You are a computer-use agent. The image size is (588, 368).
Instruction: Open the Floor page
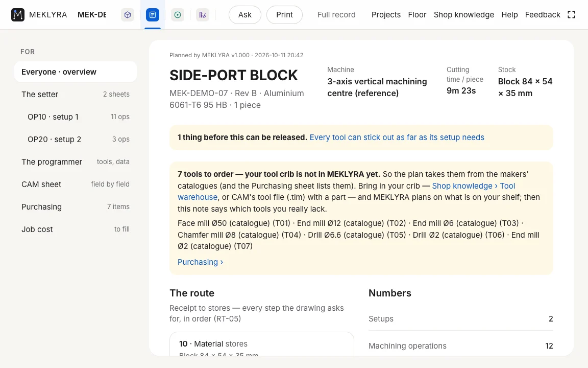tap(417, 15)
